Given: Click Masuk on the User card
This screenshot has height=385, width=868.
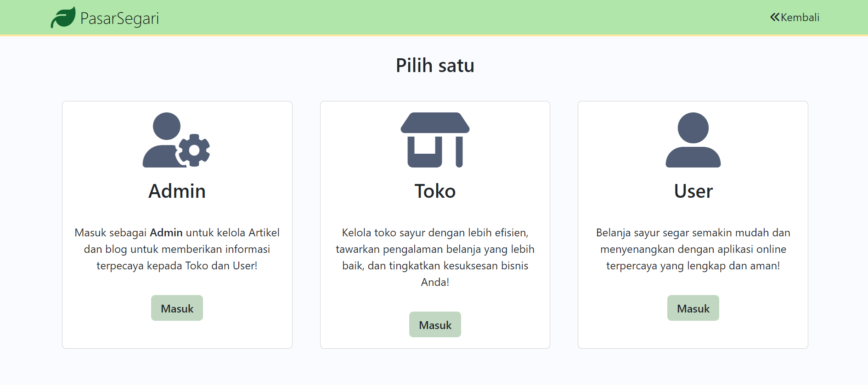Looking at the screenshot, I should pyautogui.click(x=693, y=308).
